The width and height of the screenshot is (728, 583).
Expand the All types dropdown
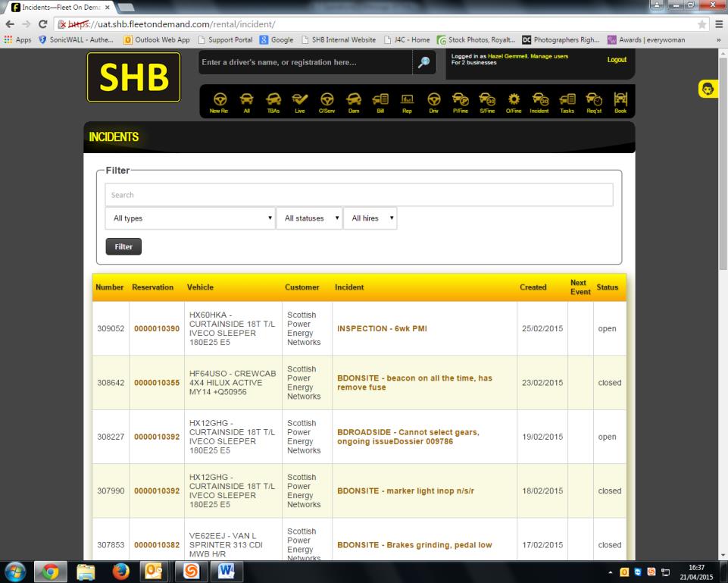(x=189, y=218)
